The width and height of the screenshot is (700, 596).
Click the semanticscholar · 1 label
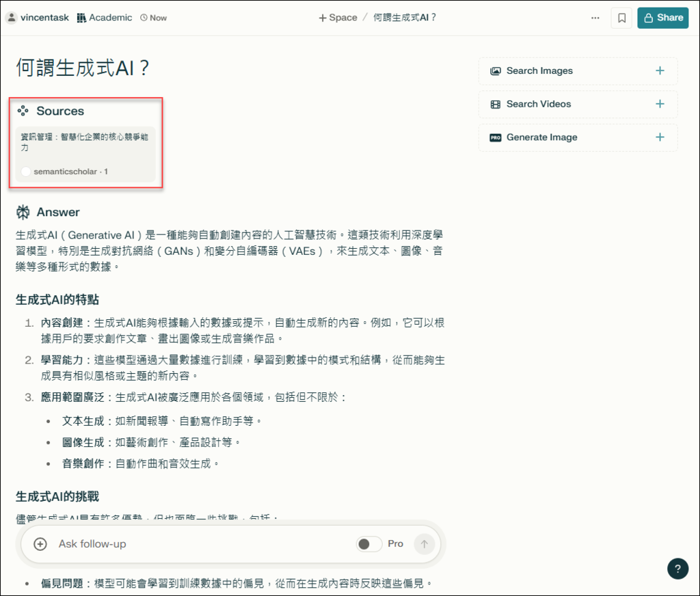(70, 172)
